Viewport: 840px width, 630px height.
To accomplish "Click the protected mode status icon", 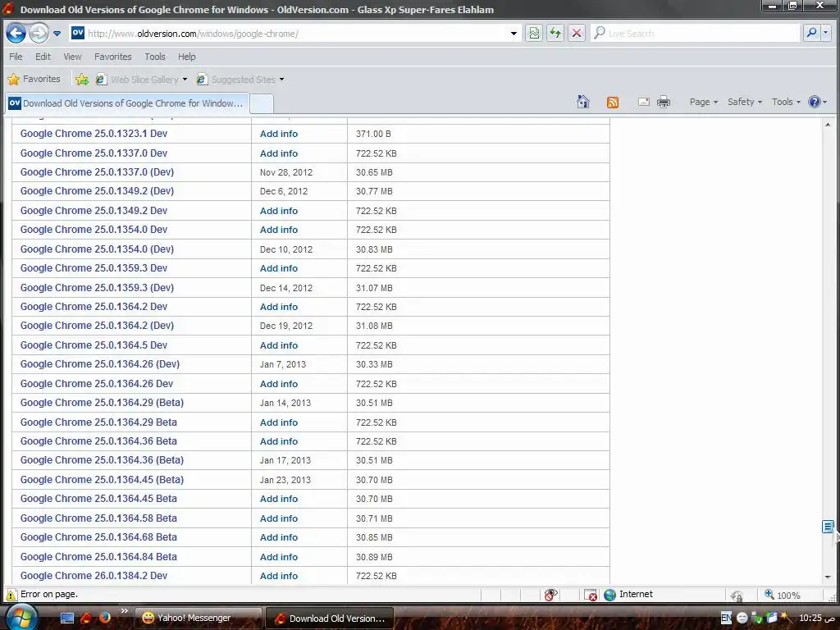I will click(737, 596).
